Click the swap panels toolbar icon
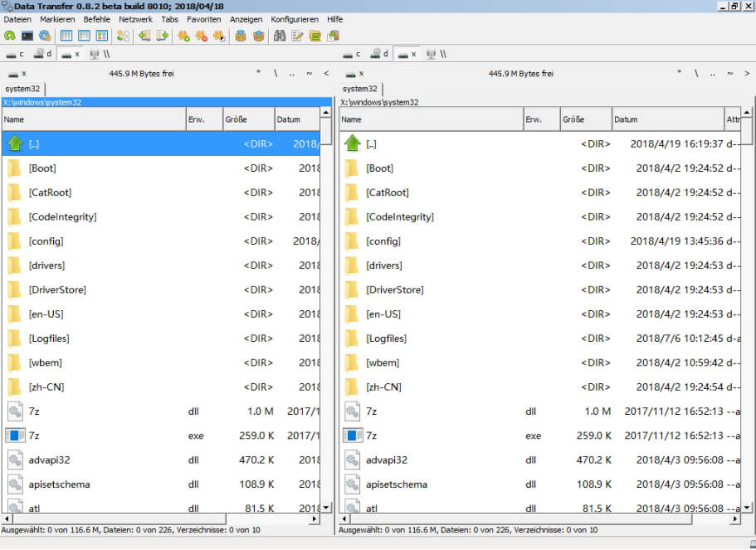The height and width of the screenshot is (550, 756). 124,36
